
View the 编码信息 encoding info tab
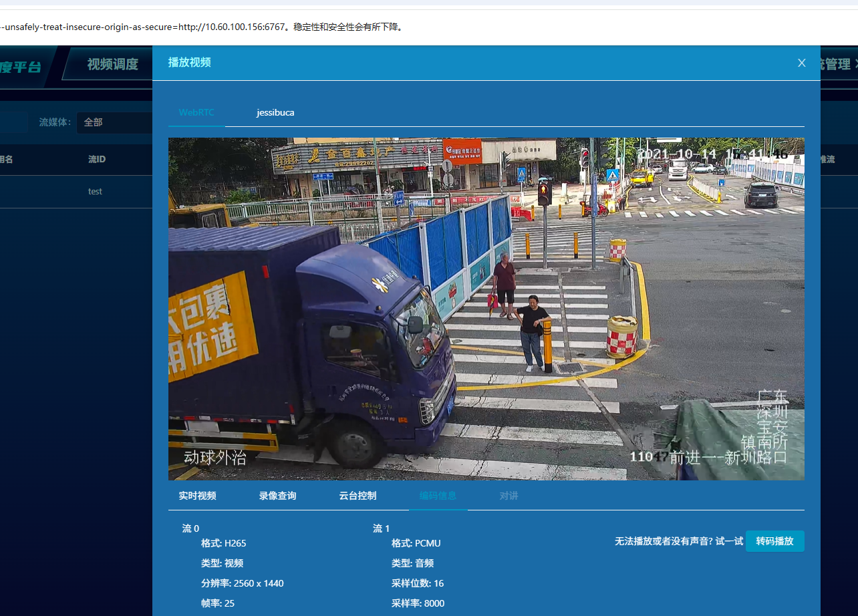[438, 496]
